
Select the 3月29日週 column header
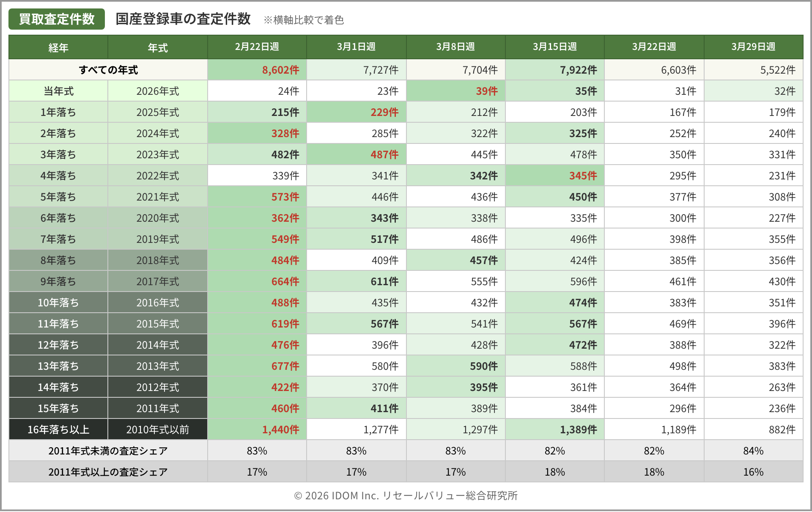tap(753, 47)
